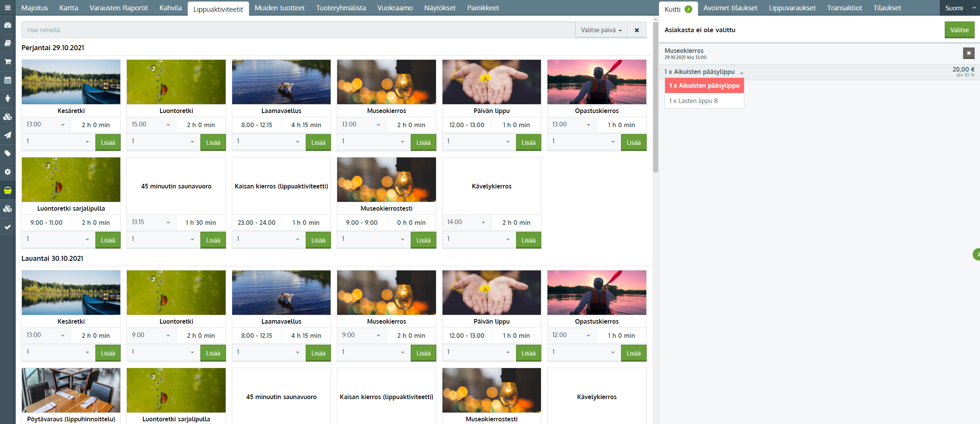Viewport: 980px width, 424px height.
Task: Remove Museokierros item with the X icon
Action: pyautogui.click(x=969, y=53)
